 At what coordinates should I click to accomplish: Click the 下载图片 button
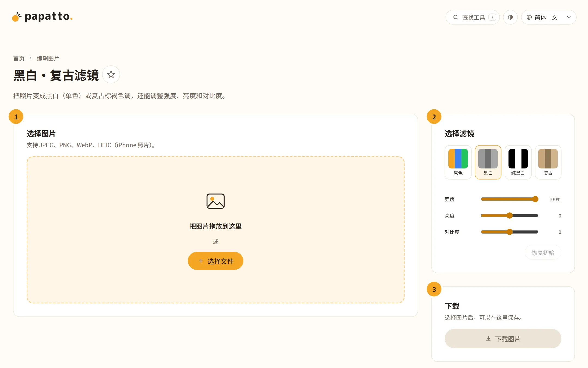coord(503,339)
